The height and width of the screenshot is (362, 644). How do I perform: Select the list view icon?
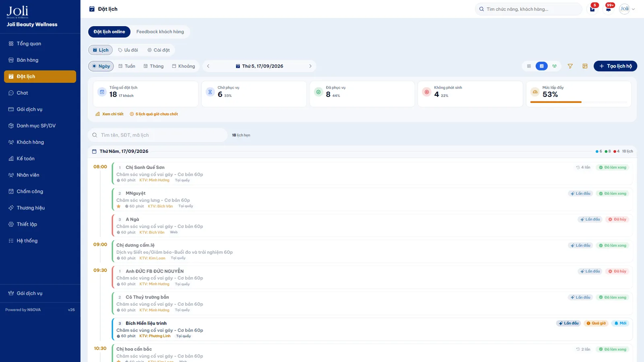pos(542,66)
